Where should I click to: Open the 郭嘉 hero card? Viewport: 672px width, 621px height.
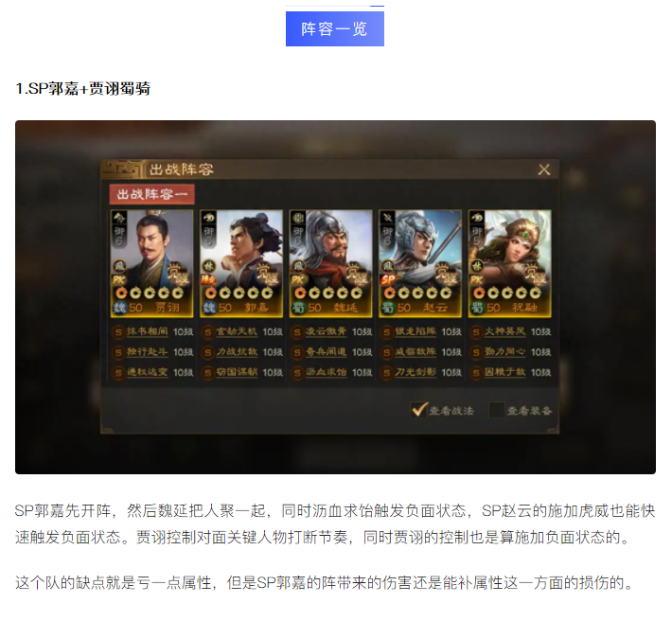click(241, 264)
